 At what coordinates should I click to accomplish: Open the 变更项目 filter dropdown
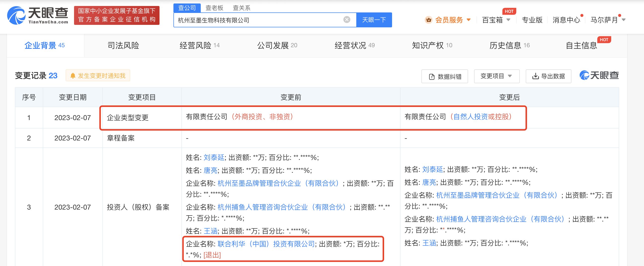tap(496, 76)
